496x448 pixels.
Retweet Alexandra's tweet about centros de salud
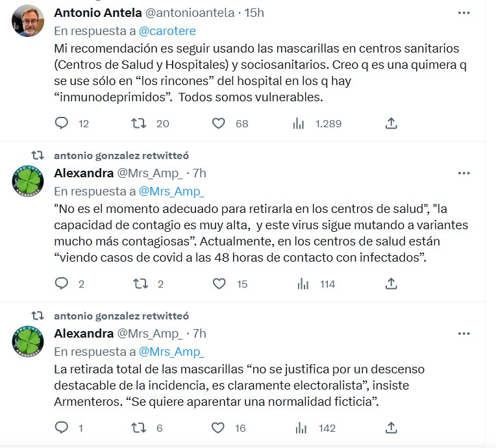click(138, 284)
